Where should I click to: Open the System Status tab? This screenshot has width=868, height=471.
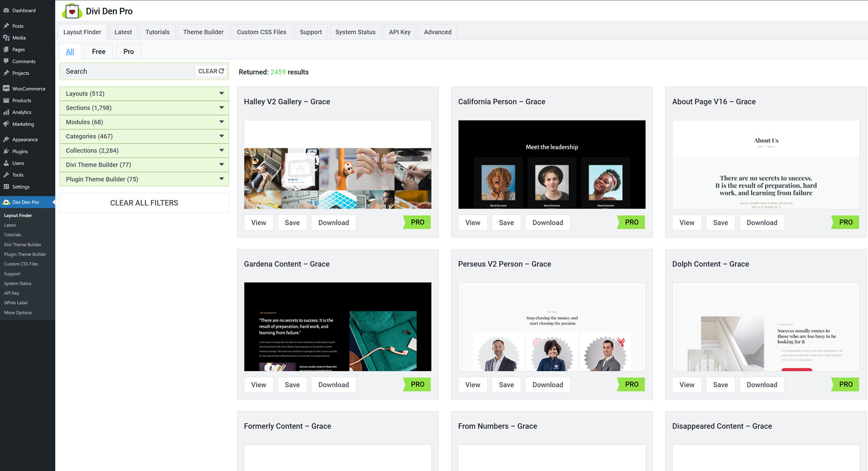tap(355, 32)
